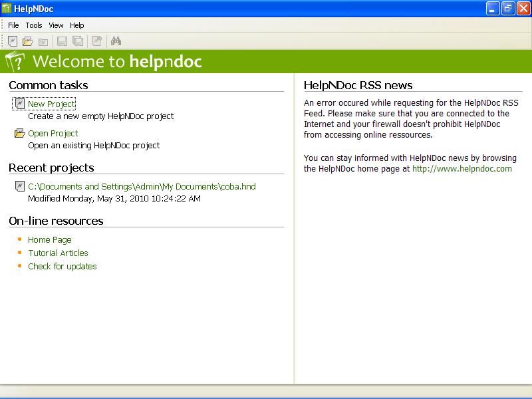Click the greyed-out Save All toolbar icon
The width and height of the screenshot is (532, 399).
point(78,41)
